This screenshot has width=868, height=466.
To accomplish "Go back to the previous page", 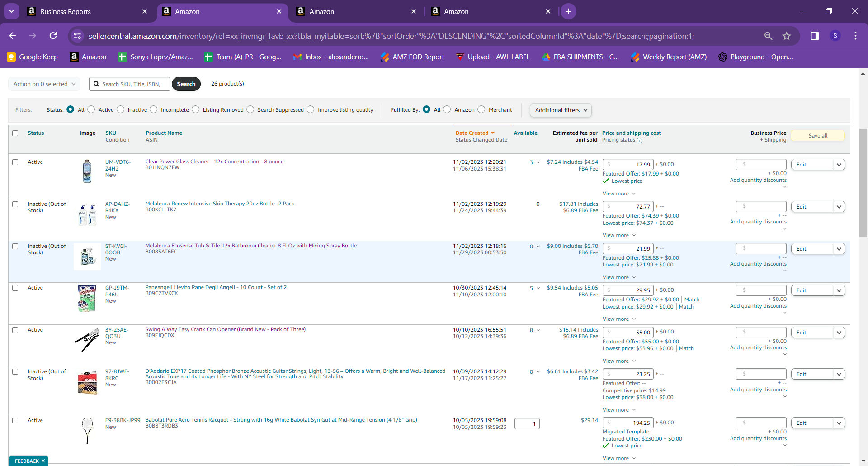I will [13, 36].
